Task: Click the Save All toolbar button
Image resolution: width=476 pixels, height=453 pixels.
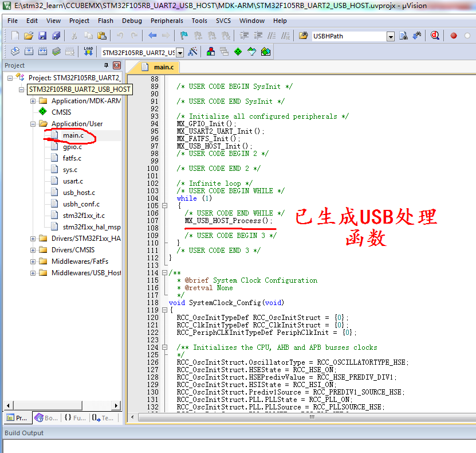Action: tap(56, 36)
